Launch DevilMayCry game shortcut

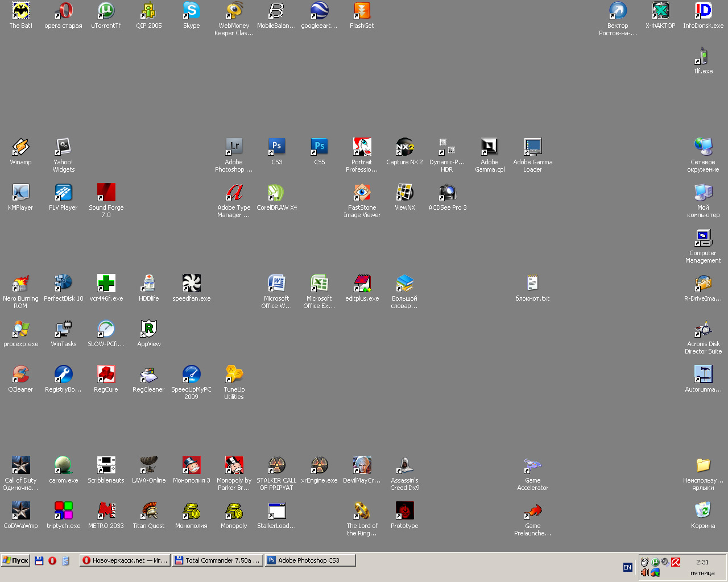(362, 465)
